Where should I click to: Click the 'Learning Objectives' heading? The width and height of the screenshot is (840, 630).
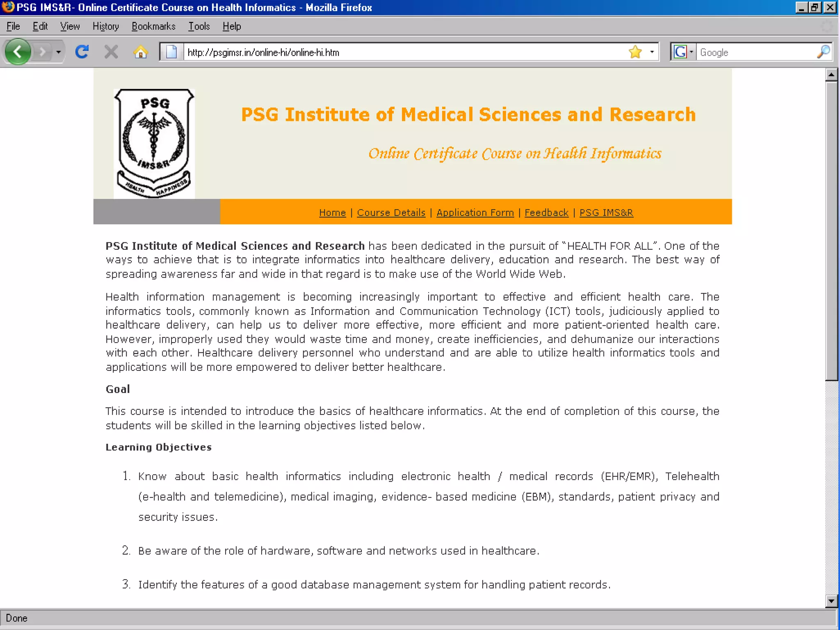(159, 447)
